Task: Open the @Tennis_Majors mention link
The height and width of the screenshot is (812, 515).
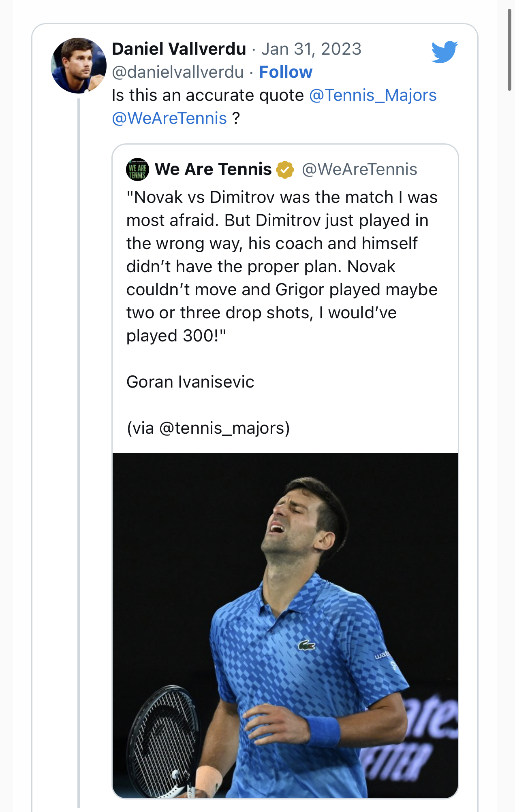Action: (373, 95)
